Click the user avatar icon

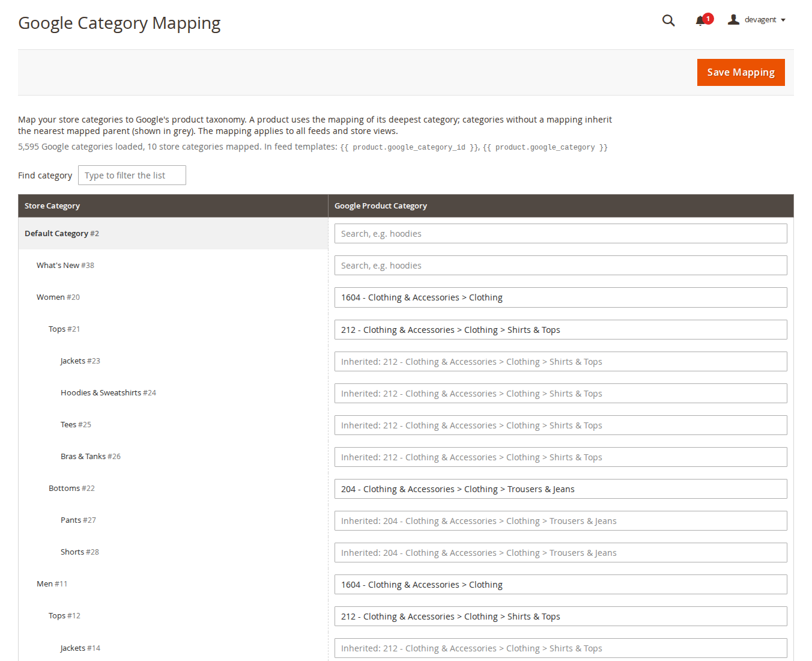[733, 20]
